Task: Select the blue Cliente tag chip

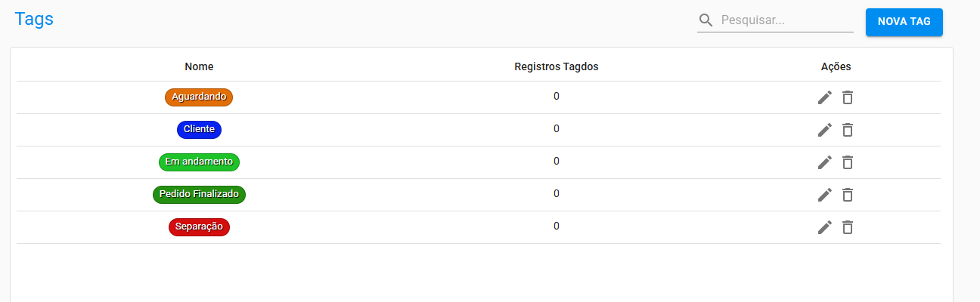Action: pos(199,129)
